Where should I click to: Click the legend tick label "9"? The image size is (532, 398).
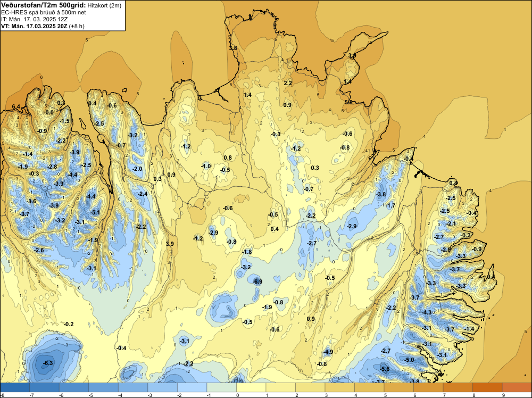coord(503,395)
